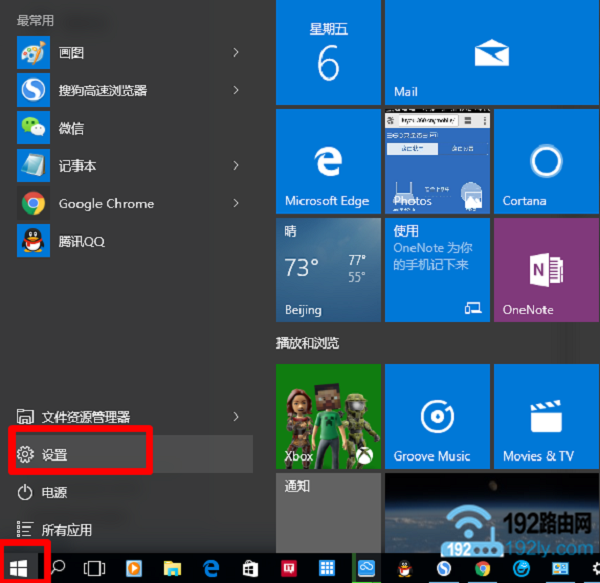The height and width of the screenshot is (583, 600).
Task: Open the blue grid app on taskbar
Action: coord(327,568)
